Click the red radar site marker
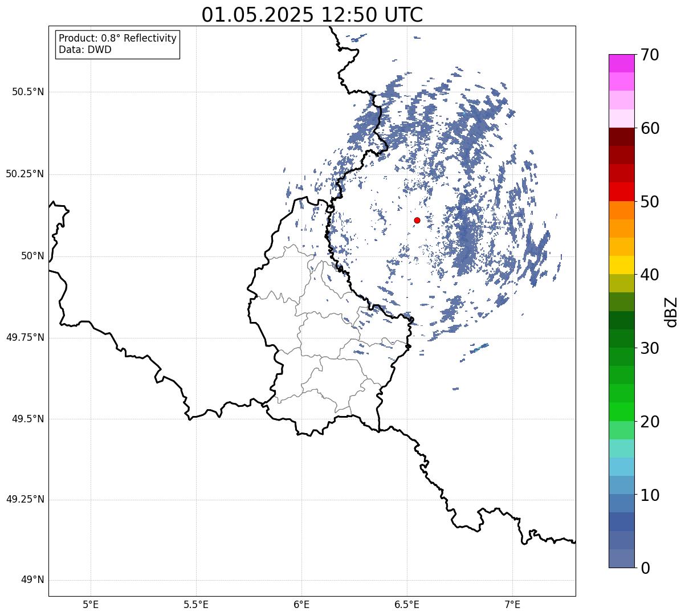Viewport: 685px width, 616px height. pos(417,220)
